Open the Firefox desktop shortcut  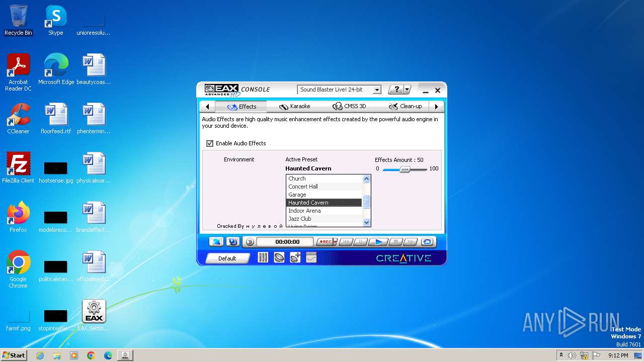click(18, 217)
